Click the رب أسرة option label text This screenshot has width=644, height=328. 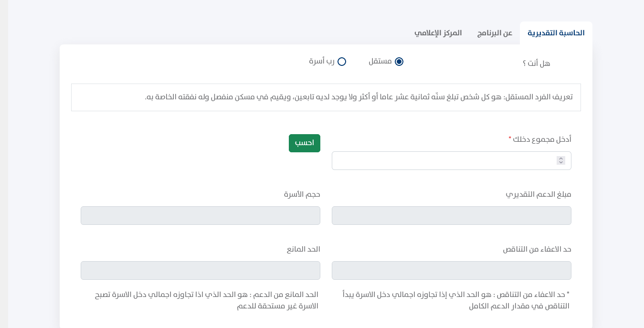322,61
